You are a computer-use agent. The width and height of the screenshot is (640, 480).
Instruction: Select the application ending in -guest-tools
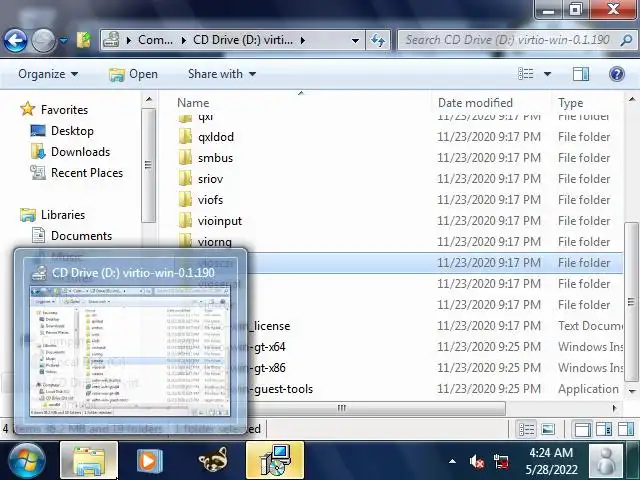tap(281, 389)
